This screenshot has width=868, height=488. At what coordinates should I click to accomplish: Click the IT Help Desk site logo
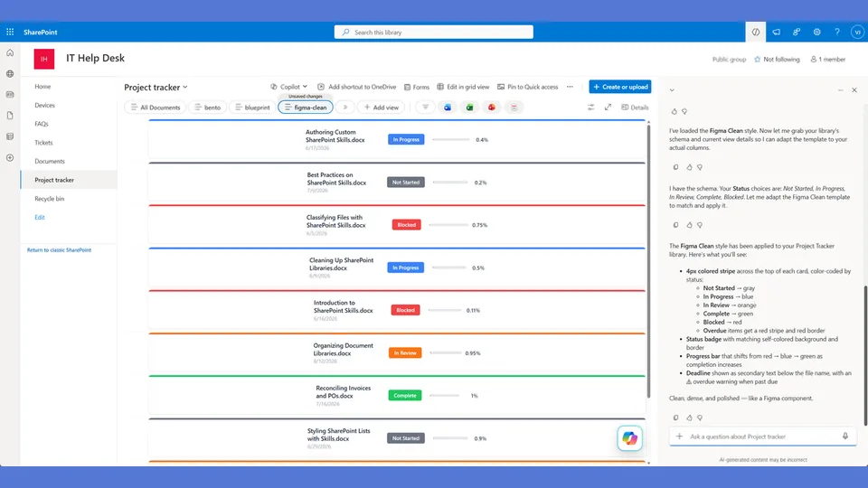[44, 59]
